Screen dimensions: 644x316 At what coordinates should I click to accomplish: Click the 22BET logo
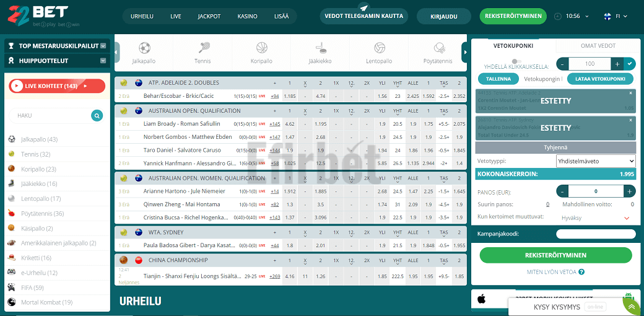(44, 17)
